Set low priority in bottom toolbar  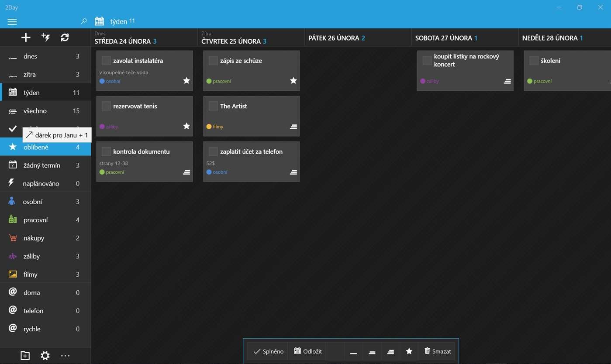(x=353, y=351)
